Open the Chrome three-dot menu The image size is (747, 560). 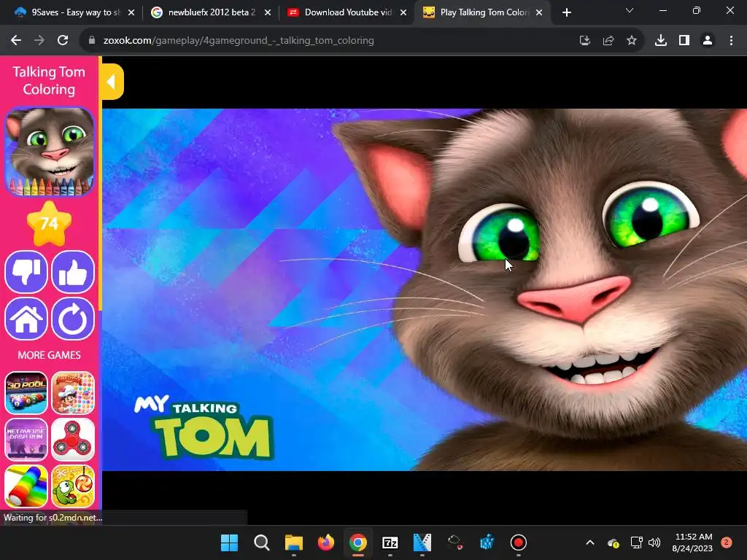731,41
